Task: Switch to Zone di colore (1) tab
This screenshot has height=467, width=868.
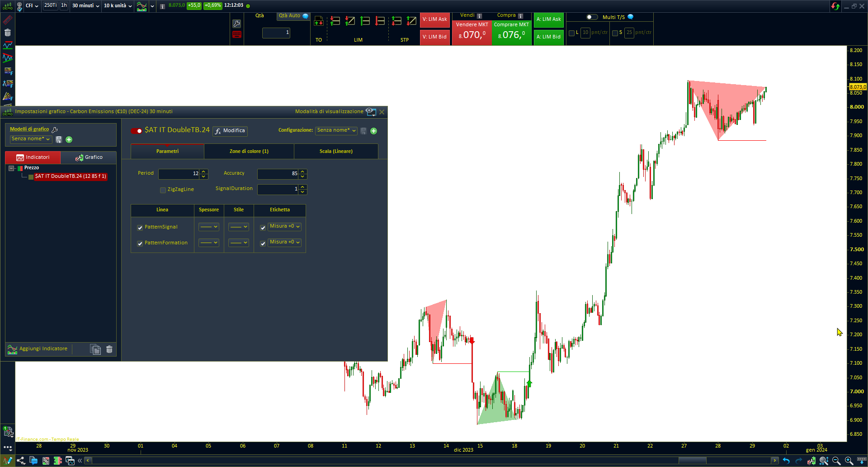Action: click(x=249, y=151)
